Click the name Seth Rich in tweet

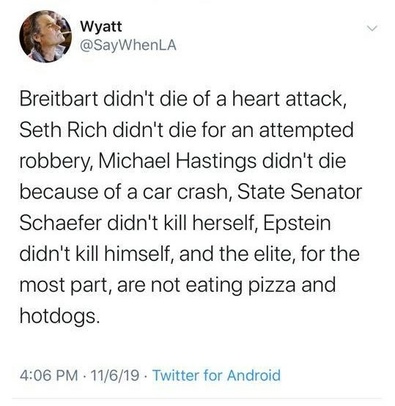(62, 130)
